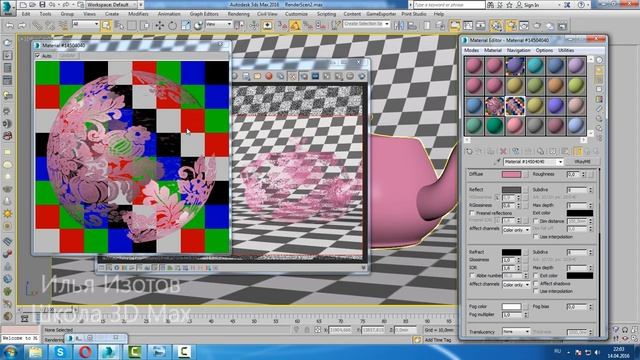This screenshot has width=640, height=360.
Task: Click the IOR value field
Action: pyautogui.click(x=509, y=268)
